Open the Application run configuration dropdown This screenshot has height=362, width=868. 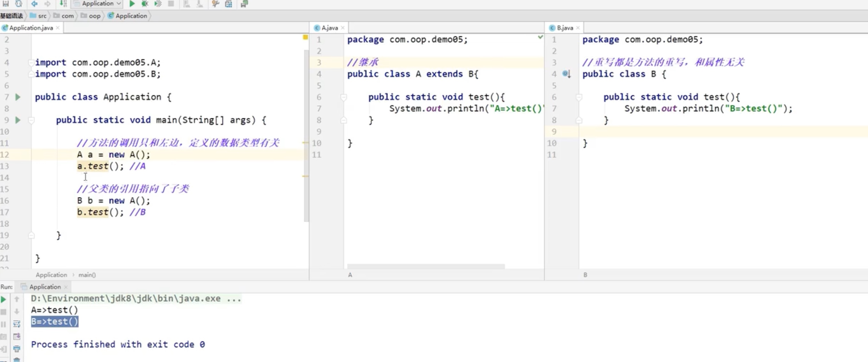pyautogui.click(x=98, y=4)
